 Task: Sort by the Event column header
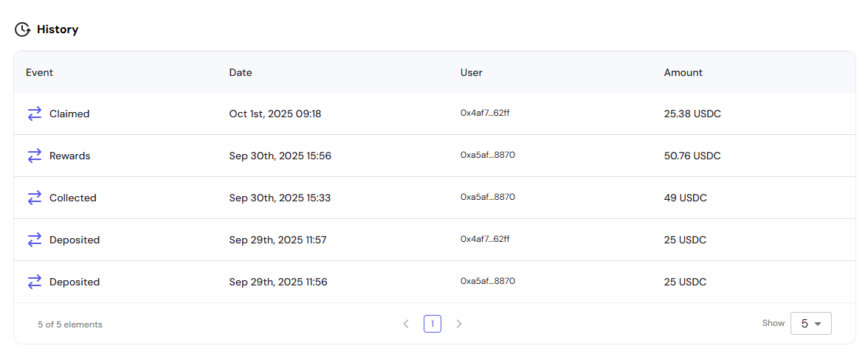(40, 72)
